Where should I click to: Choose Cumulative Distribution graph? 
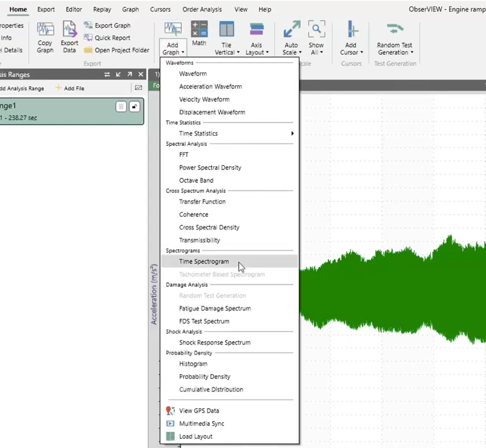[x=229, y=390]
